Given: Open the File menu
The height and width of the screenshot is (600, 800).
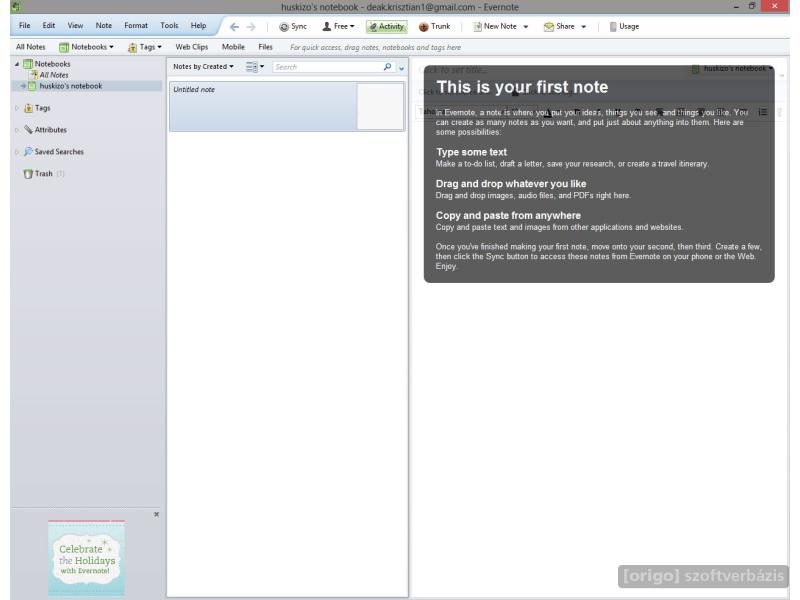Looking at the screenshot, I should 24,26.
